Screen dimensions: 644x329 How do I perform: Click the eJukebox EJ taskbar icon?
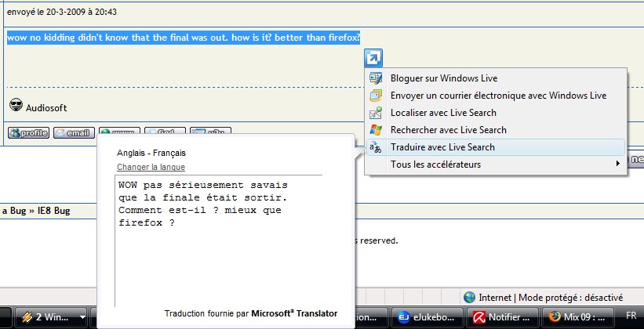[x=404, y=317]
